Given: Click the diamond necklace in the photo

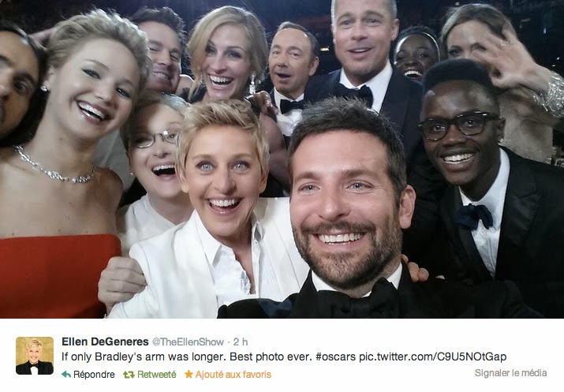Looking at the screenshot, I should [54, 167].
